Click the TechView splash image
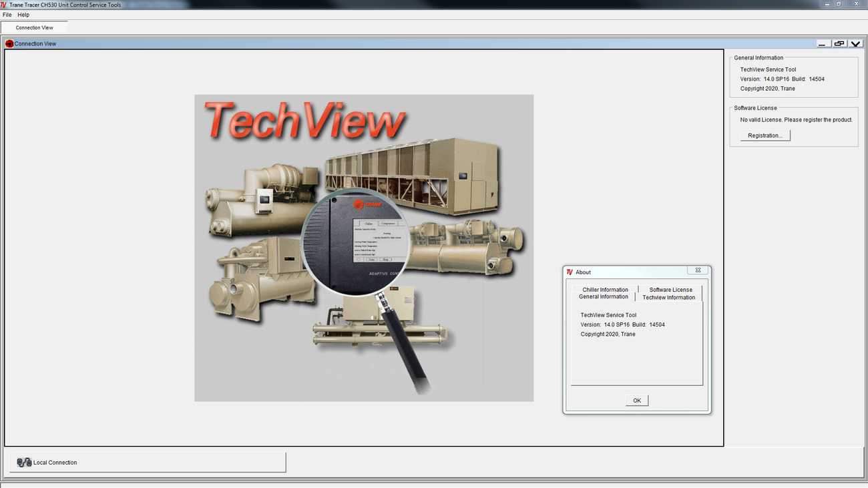 [x=364, y=248]
